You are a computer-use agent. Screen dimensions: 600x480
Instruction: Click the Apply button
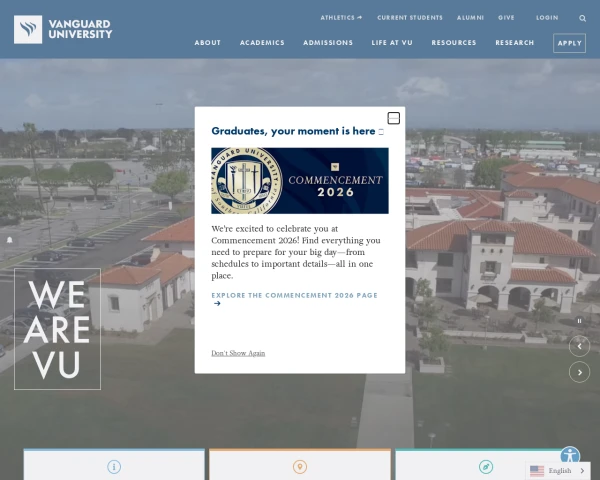coord(569,43)
